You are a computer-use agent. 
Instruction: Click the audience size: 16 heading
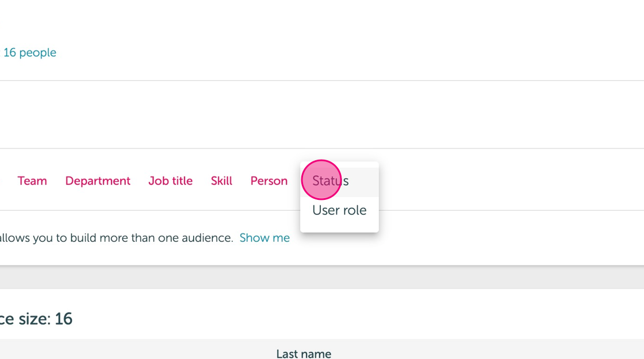(36, 319)
